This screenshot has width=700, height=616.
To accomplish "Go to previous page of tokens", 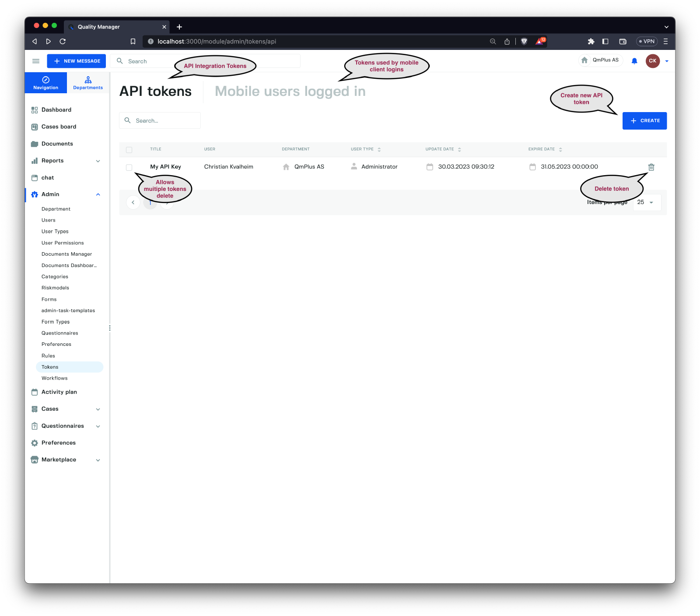I will coord(133,203).
